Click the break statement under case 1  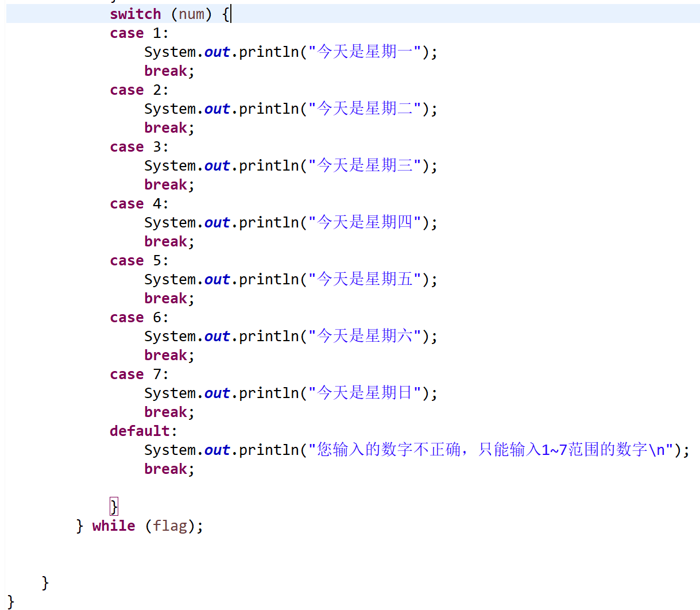tap(169, 71)
